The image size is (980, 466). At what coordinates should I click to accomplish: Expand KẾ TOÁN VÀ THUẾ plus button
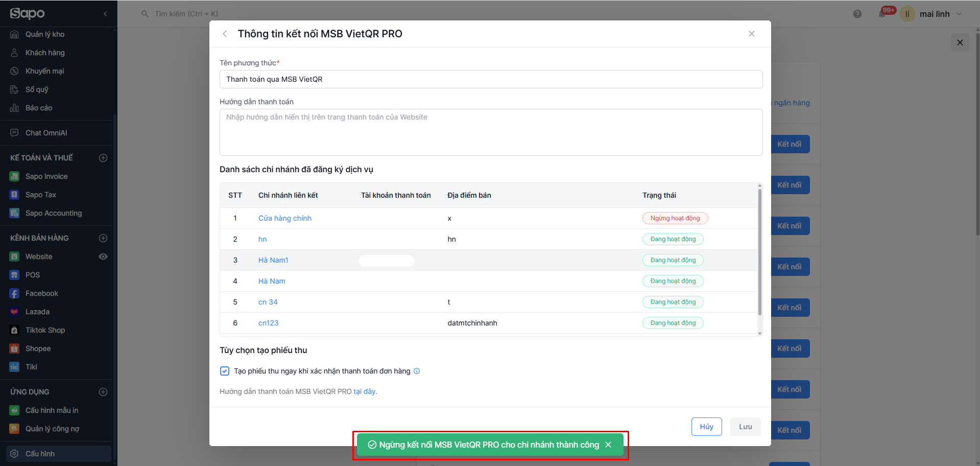(x=103, y=158)
